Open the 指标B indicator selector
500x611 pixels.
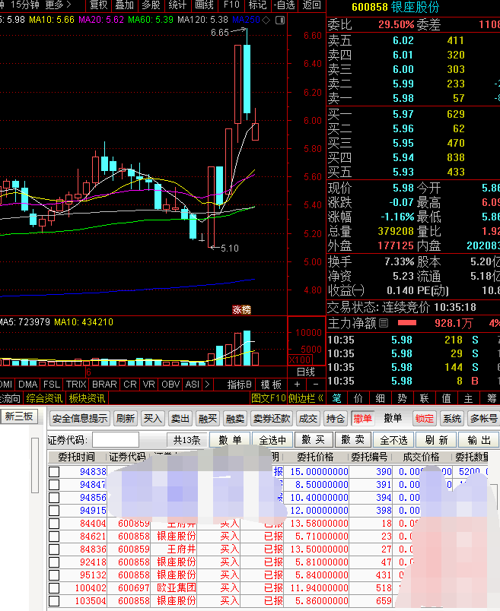click(239, 385)
